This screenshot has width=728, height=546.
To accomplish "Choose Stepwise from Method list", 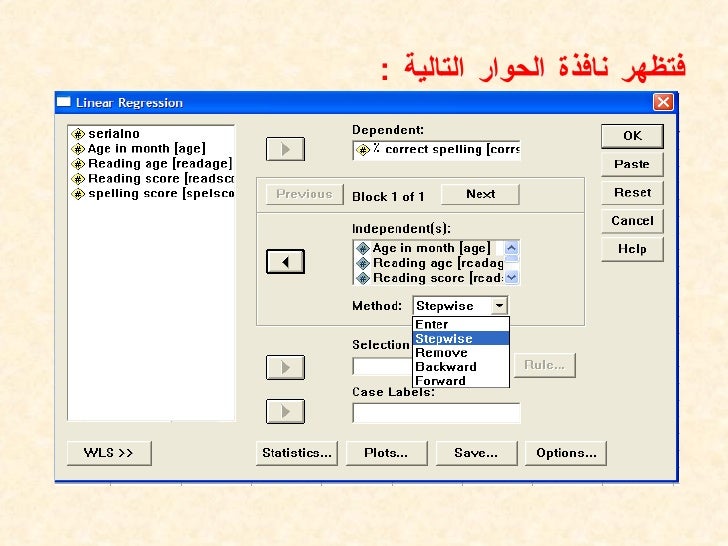I will point(461,338).
